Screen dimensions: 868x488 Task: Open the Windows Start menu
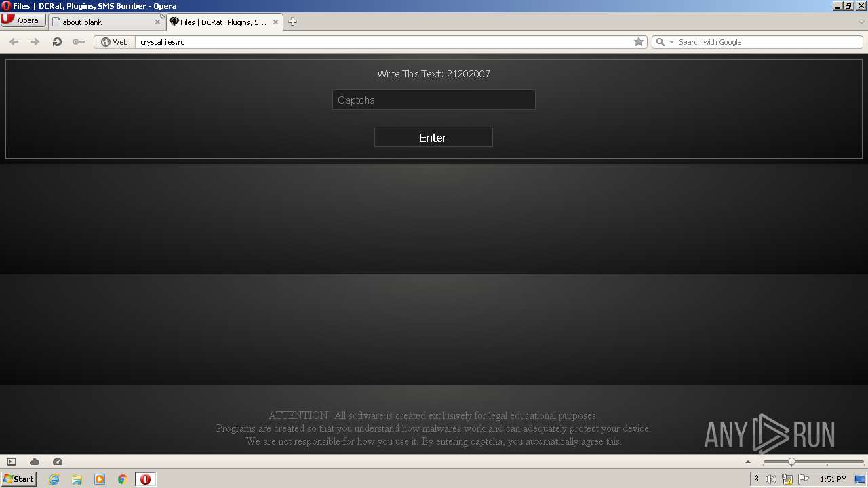19,479
